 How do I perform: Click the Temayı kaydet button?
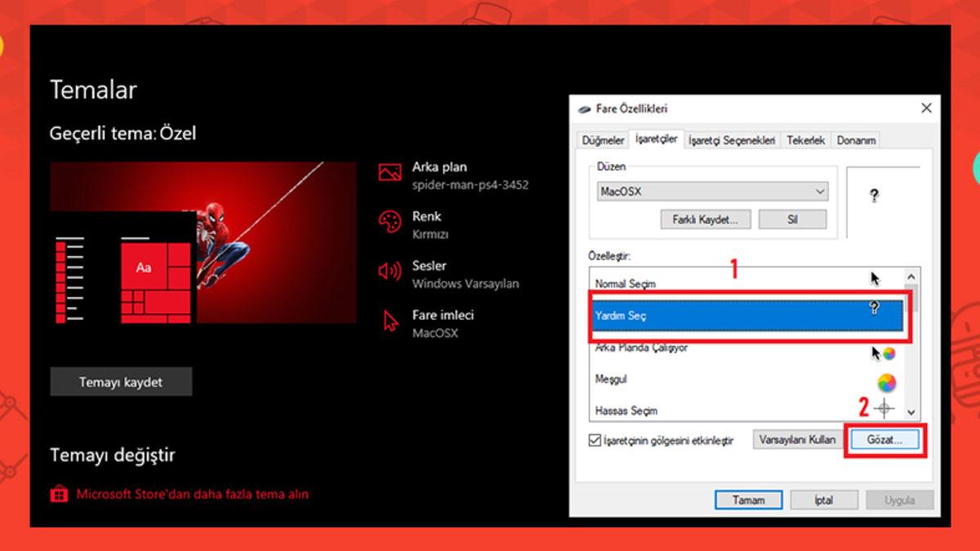point(121,381)
